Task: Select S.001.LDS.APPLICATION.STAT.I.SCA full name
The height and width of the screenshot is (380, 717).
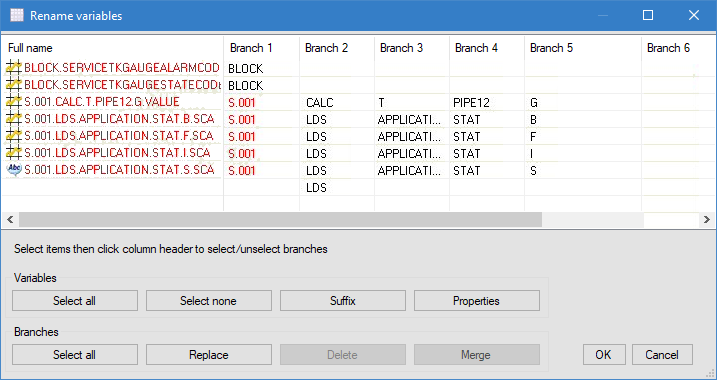Action: tap(117, 153)
